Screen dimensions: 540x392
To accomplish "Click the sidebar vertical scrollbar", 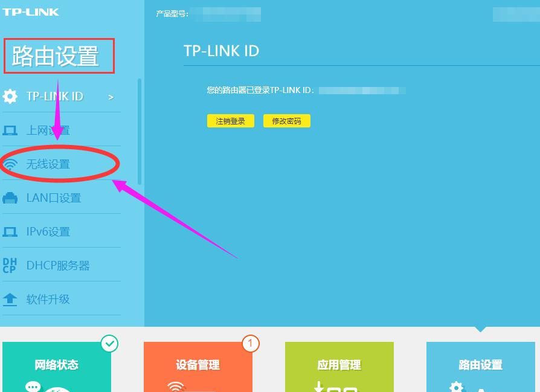I will coord(140,132).
